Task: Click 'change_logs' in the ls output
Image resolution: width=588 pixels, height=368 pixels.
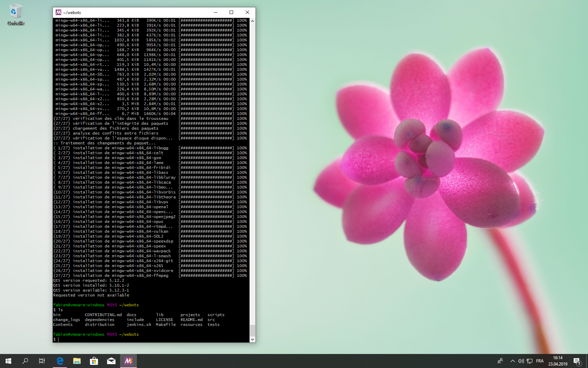Action: coord(66,320)
